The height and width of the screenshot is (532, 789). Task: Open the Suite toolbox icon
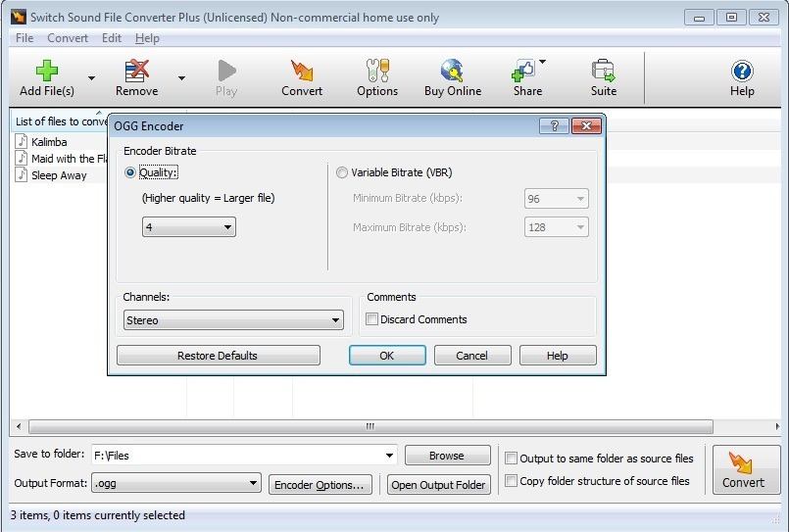coord(604,71)
